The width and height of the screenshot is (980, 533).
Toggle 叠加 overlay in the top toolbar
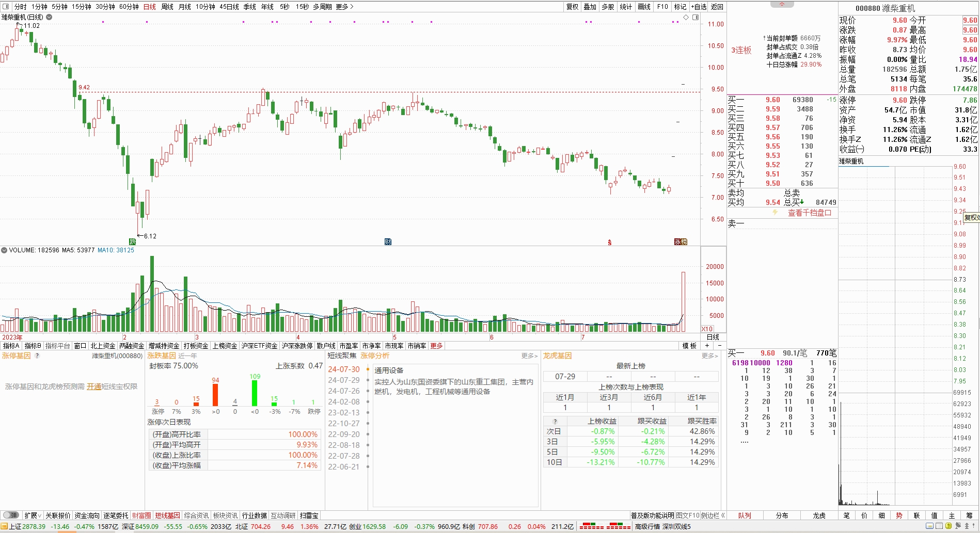[590, 7]
